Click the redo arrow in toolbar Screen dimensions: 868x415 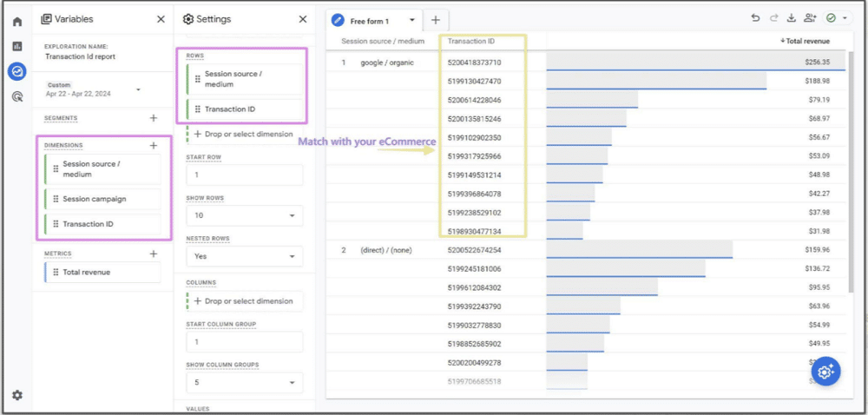coord(773,18)
